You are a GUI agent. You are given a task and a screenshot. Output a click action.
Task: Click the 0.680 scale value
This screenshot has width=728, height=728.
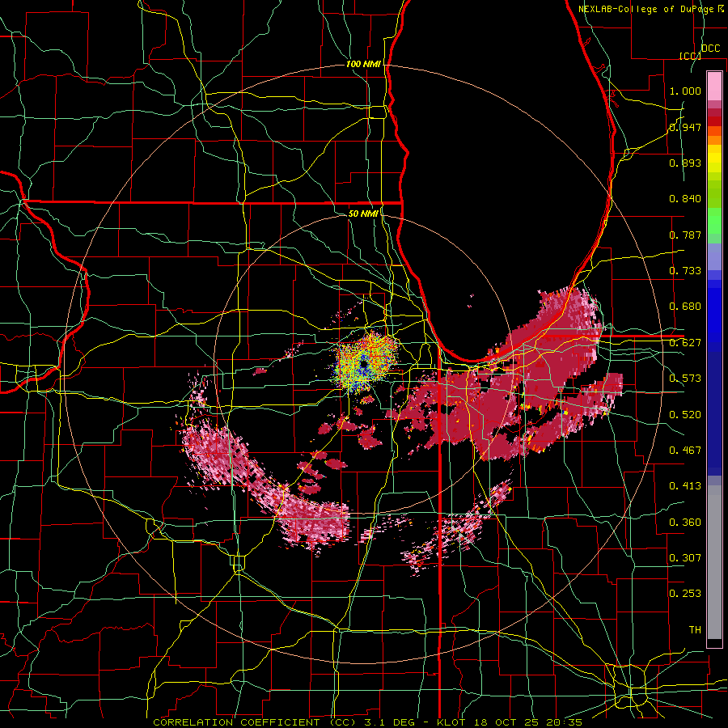coord(685,307)
